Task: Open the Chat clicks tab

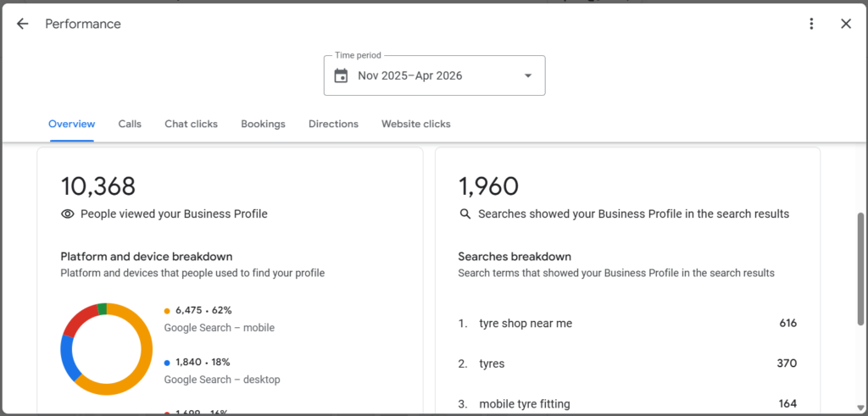Action: click(x=191, y=124)
